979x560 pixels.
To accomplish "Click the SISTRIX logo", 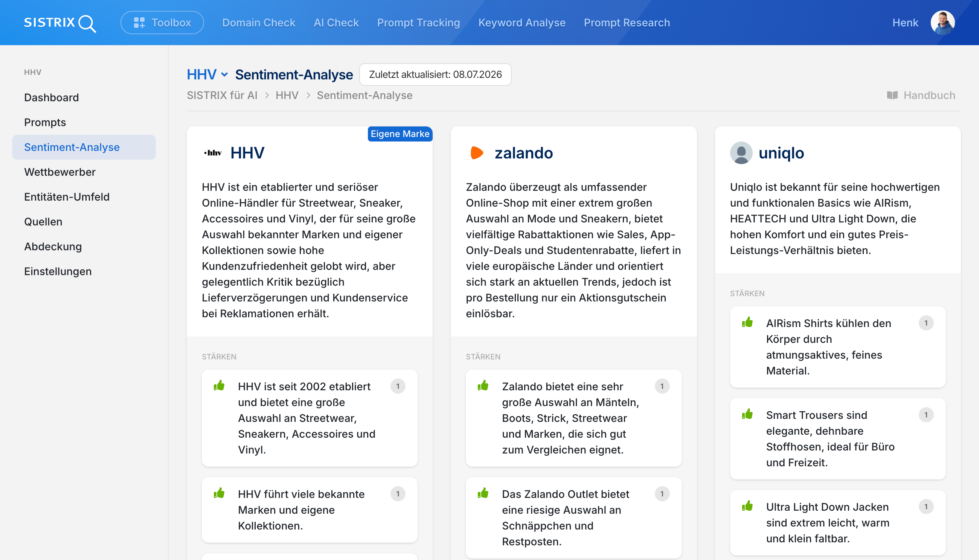I will 60,23.
